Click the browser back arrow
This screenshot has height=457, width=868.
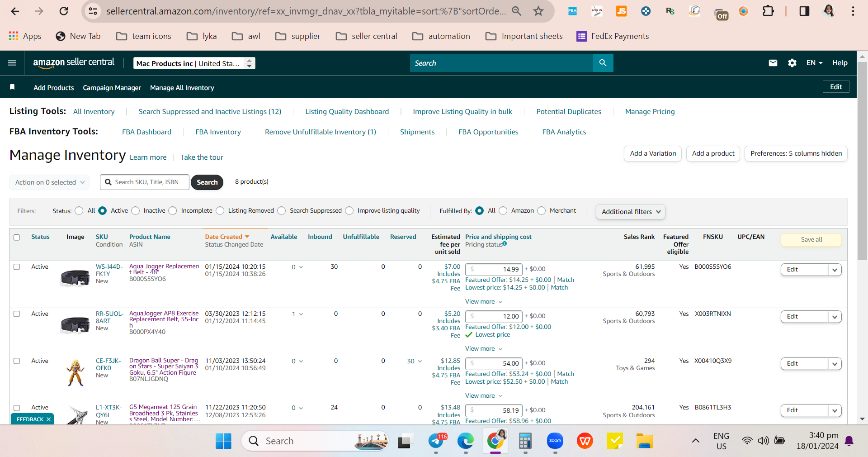tap(15, 11)
